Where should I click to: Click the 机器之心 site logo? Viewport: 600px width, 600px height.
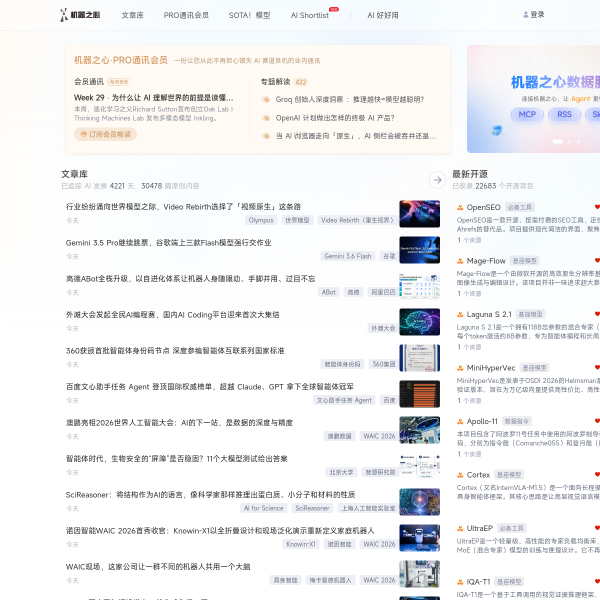(x=80, y=15)
